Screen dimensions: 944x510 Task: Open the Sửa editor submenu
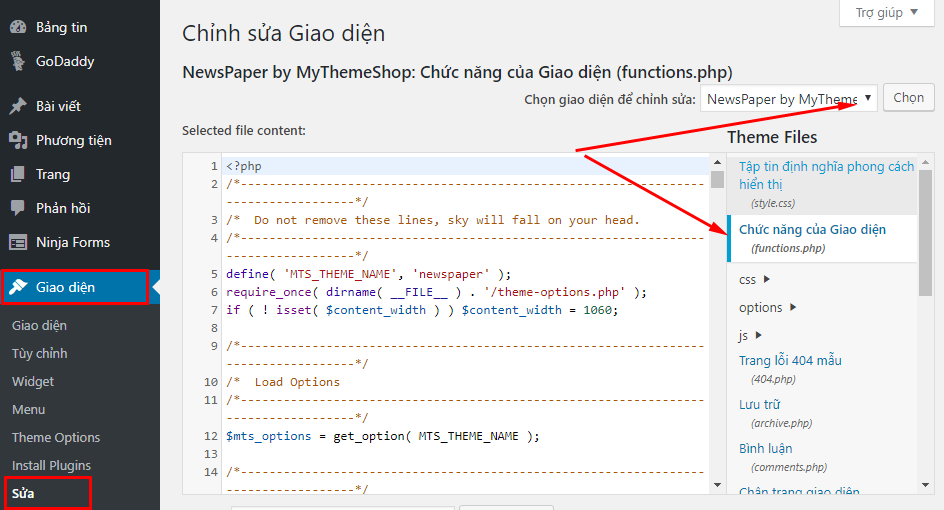[23, 493]
